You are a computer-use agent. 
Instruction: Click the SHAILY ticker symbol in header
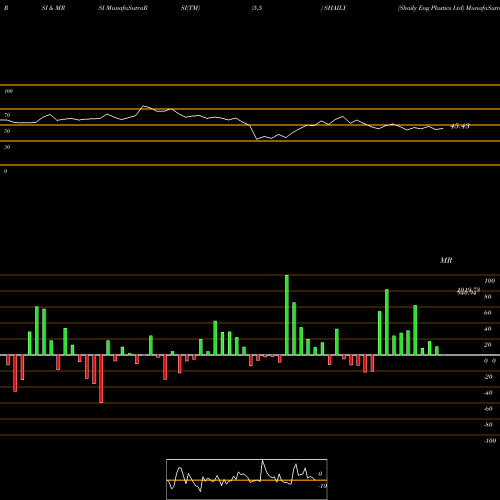(335, 8)
